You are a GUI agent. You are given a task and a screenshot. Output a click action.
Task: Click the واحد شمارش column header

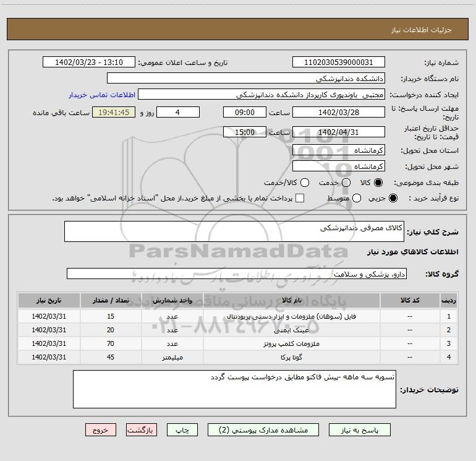(x=172, y=301)
